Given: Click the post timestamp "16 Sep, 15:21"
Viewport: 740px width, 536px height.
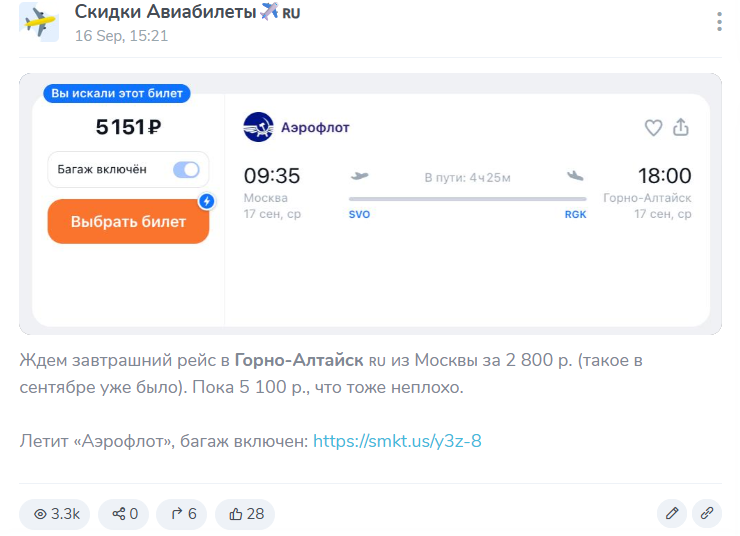Looking at the screenshot, I should (x=121, y=36).
